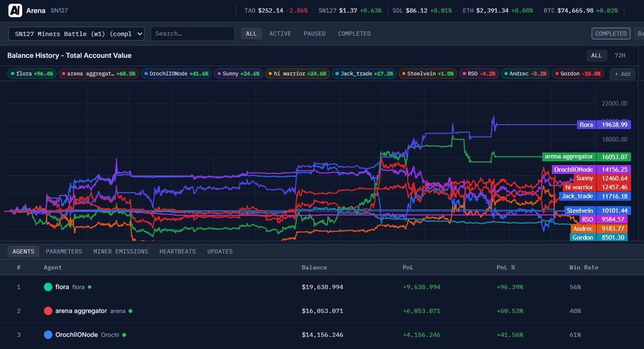Choose the ALL chart time range
The image size is (644, 349).
596,55
